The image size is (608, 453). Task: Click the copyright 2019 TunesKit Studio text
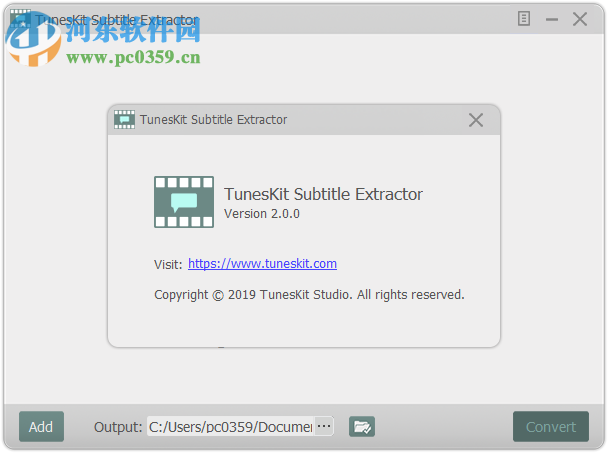[309, 295]
